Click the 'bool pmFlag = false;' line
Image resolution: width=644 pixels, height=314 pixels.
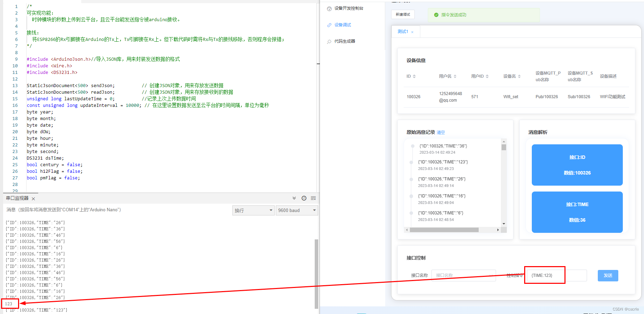(53, 178)
